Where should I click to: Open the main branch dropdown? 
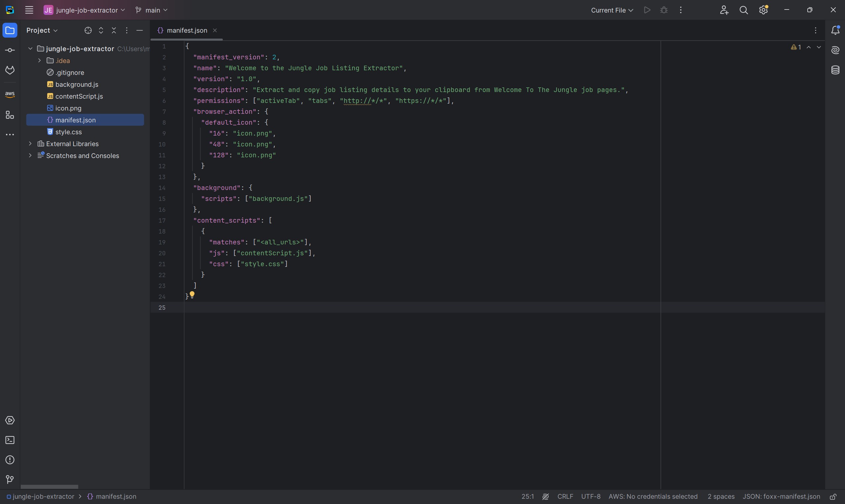coord(152,10)
